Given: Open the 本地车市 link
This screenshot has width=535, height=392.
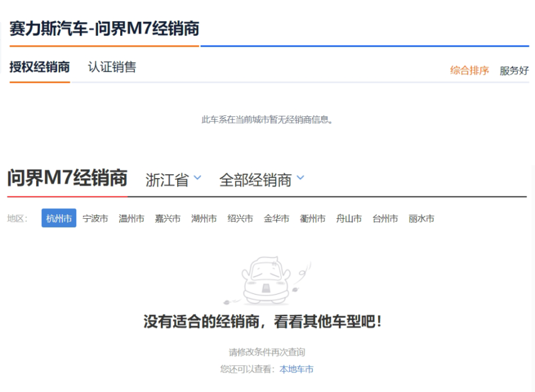Looking at the screenshot, I should click(296, 369).
